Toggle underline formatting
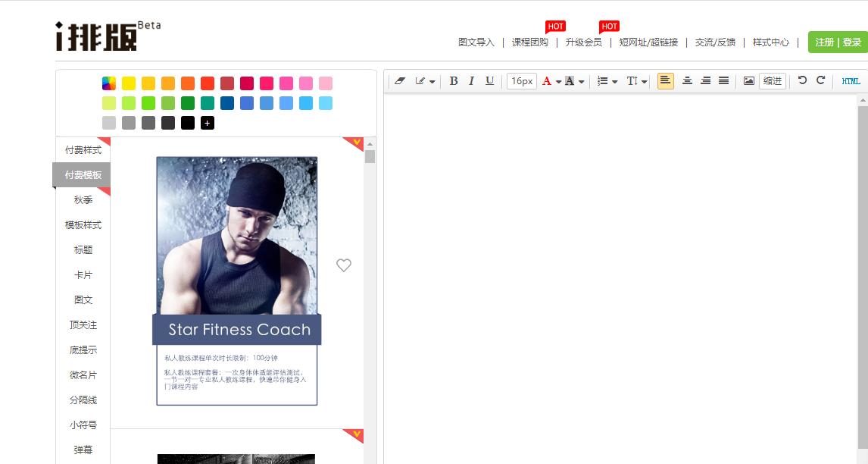This screenshot has width=868, height=464. [x=489, y=81]
